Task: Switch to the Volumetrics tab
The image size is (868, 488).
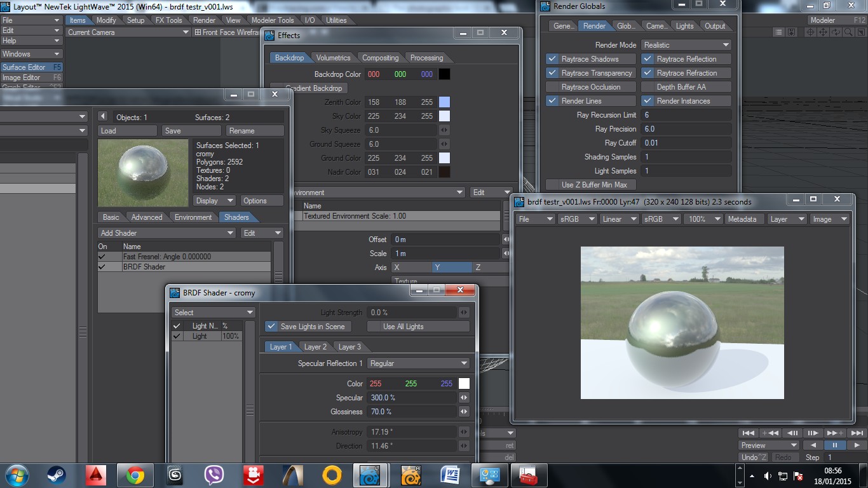Action: tap(333, 58)
